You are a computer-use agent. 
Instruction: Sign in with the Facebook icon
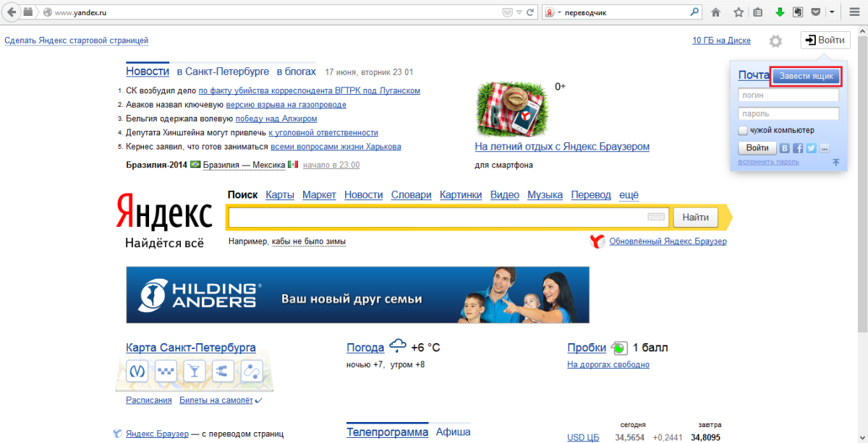point(798,148)
